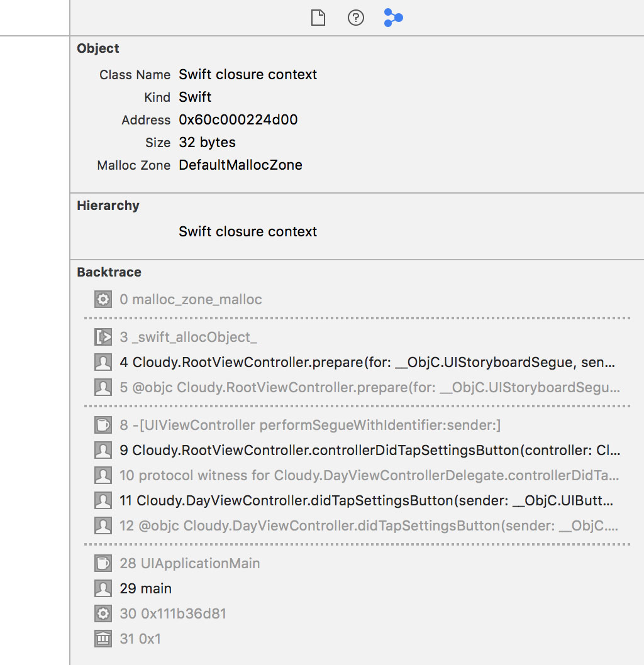This screenshot has height=665, width=644.
Task: Expand hidden frames below malloc_zone_malloc
Action: click(x=357, y=318)
